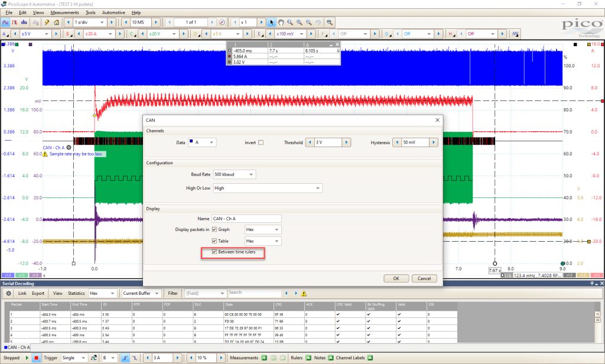Select the CAN - Ch A bottom tab
This screenshot has height=364, width=605.
17,347
